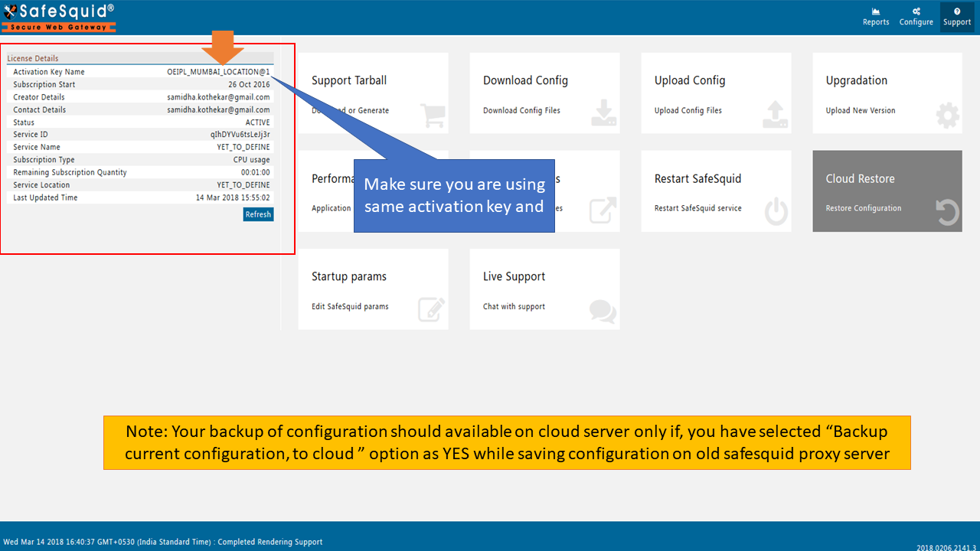Screen dimensions: 980x551
Task: Click the Contact Details email address
Action: pos(218,109)
